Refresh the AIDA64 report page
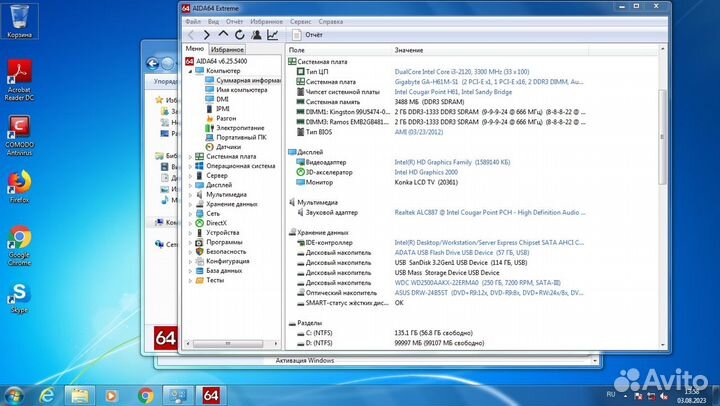720x406 pixels. tap(240, 35)
